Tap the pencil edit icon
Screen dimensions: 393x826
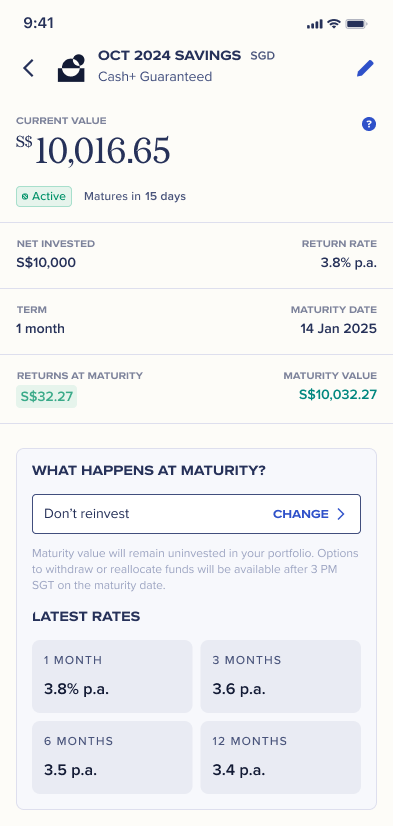click(x=365, y=68)
